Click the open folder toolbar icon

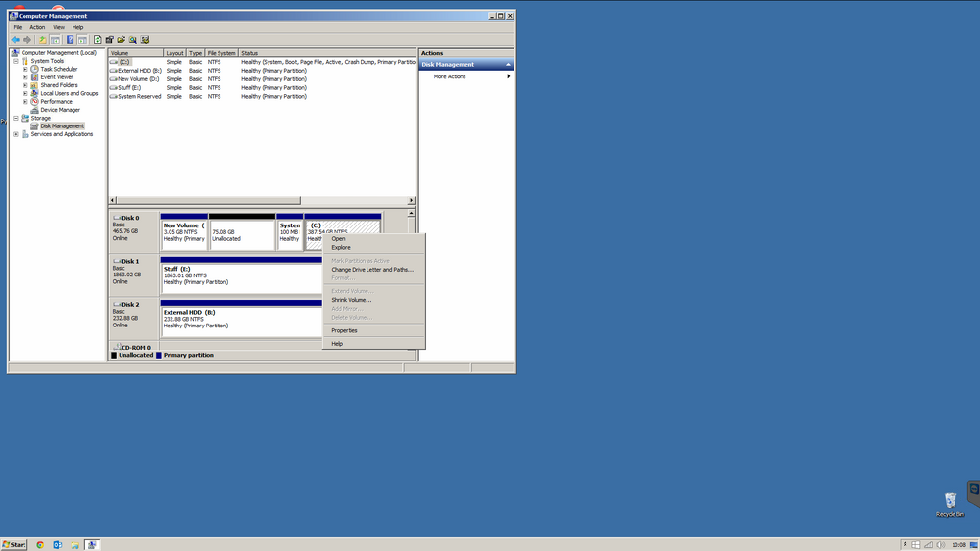click(122, 40)
